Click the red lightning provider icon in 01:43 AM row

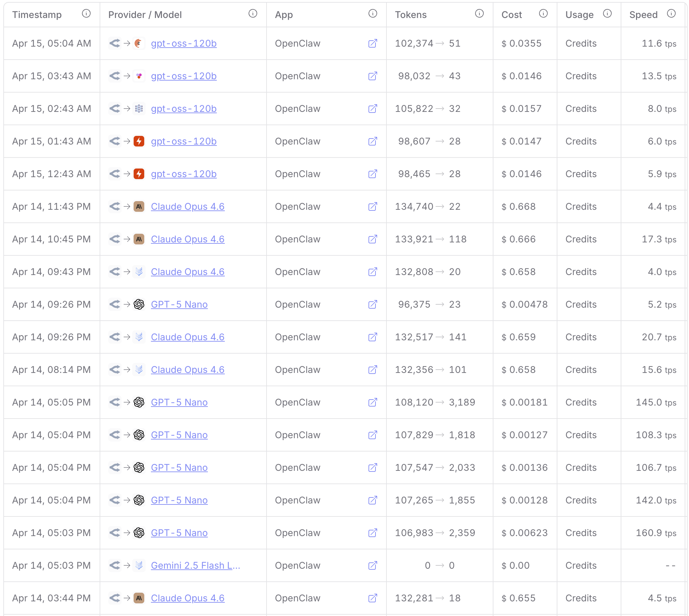pyautogui.click(x=139, y=141)
